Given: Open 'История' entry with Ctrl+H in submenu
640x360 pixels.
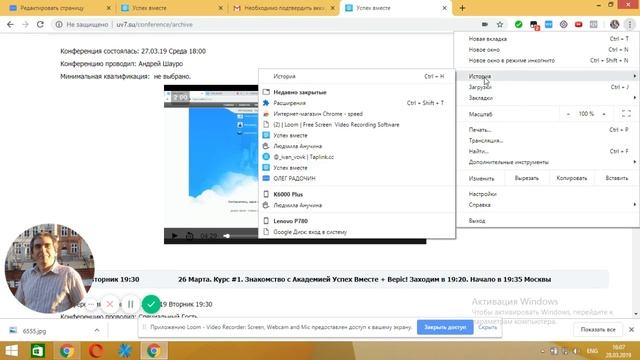Looking at the screenshot, I should click(357, 76).
